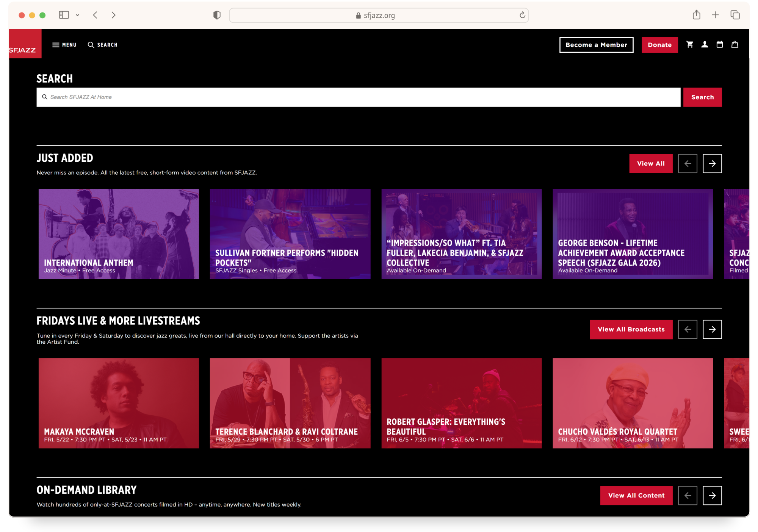The height and width of the screenshot is (532, 758).
Task: Reload the sfjazz.org page
Action: [522, 15]
